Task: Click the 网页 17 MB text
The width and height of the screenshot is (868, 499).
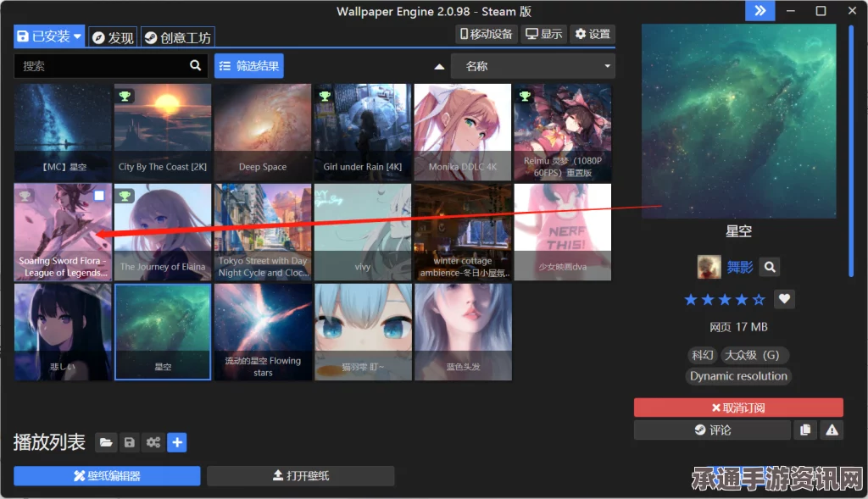Action: (x=738, y=327)
